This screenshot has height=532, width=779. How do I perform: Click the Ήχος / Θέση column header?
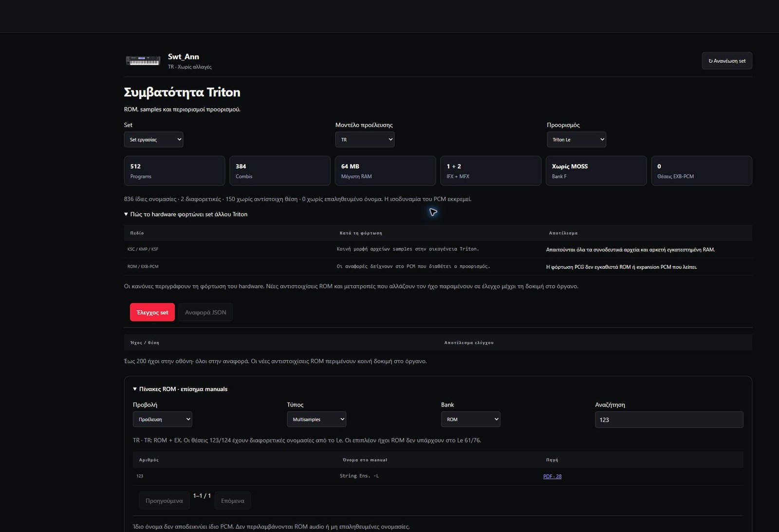pos(145,343)
